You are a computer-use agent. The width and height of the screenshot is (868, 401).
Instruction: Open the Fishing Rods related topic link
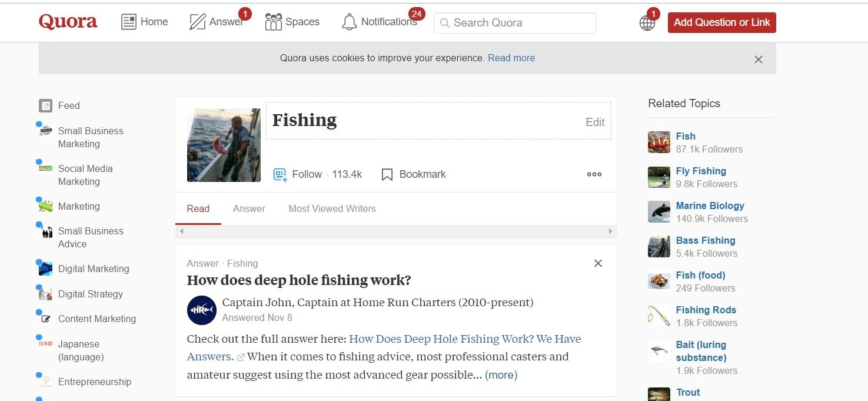[x=706, y=310]
